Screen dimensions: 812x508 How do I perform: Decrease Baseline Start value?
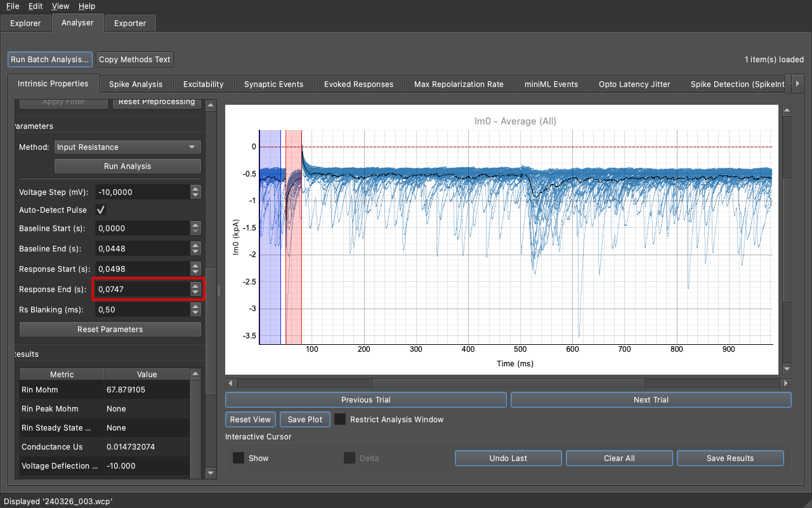pyautogui.click(x=195, y=232)
